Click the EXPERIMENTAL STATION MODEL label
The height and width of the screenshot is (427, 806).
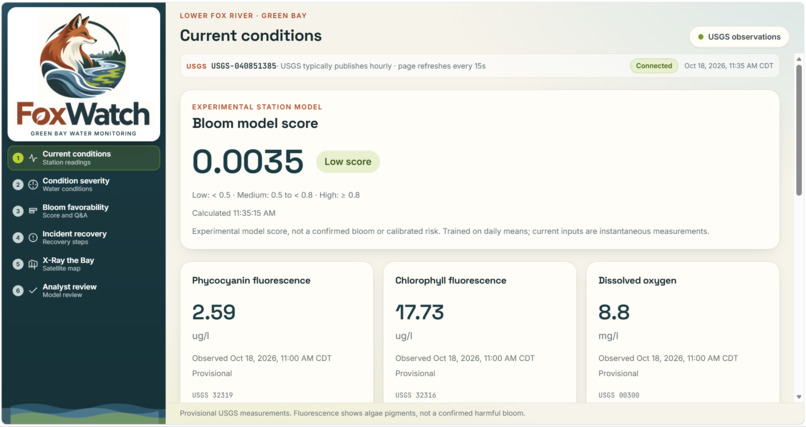[x=257, y=107]
